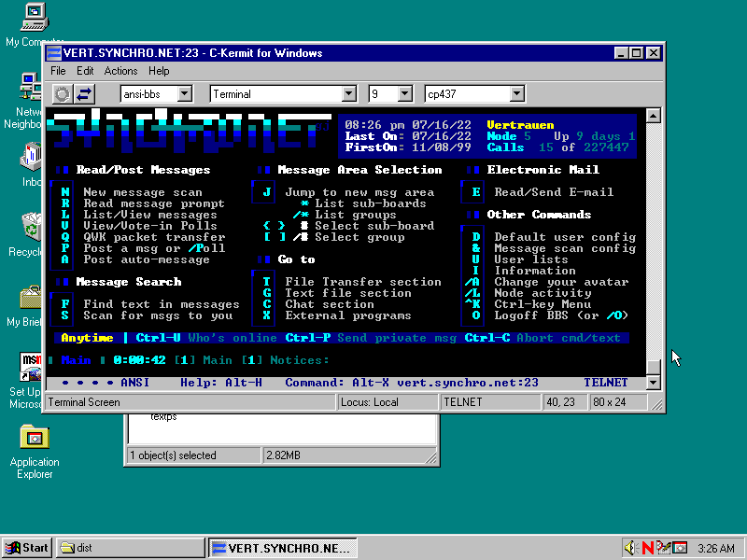Click the resize grip of C-Kermit window
Screen dimensions: 747x560
click(x=656, y=405)
